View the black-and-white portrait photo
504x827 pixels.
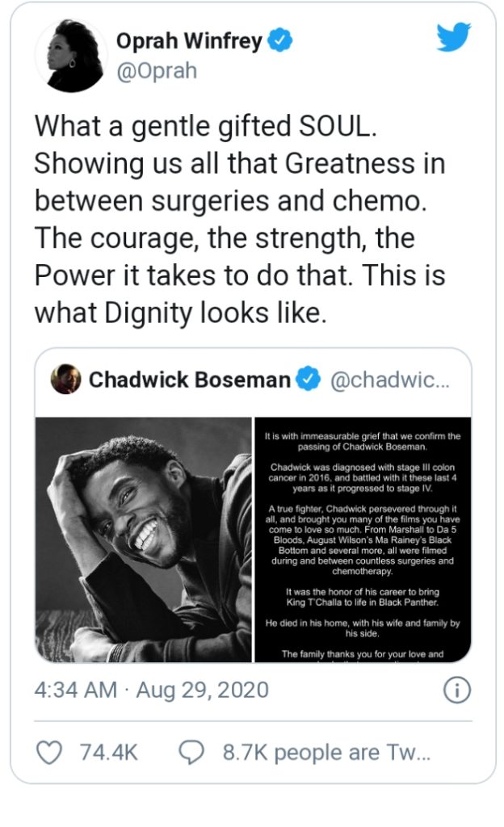(144, 539)
